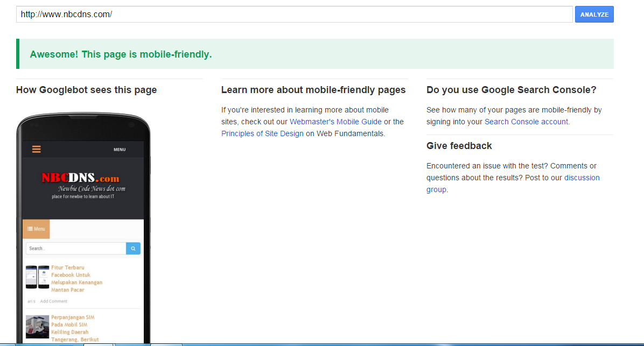This screenshot has height=346, width=644.
Task: Open 'Perpanjangan SIM Pada Mobil' article title
Action: tap(75, 328)
